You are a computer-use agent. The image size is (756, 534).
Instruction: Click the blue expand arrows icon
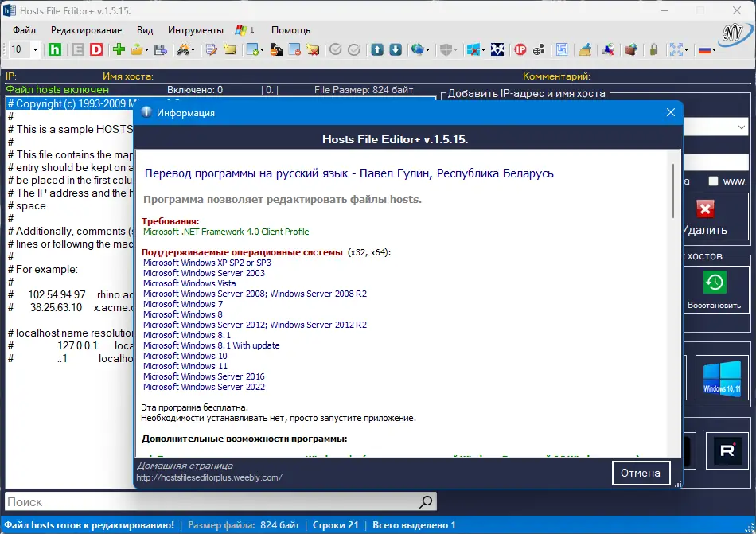676,49
